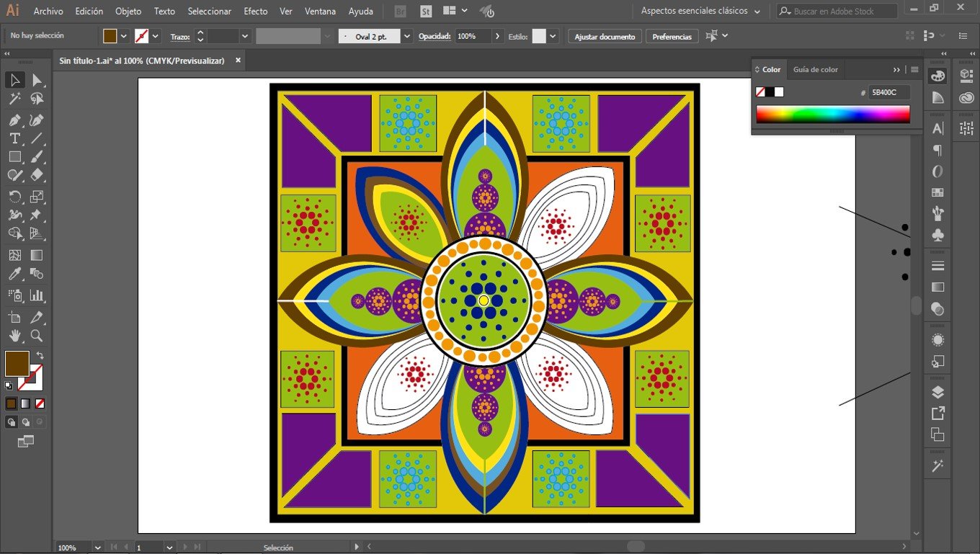The height and width of the screenshot is (554, 980).
Task: Pick the Eyedropper tool
Action: [x=14, y=273]
